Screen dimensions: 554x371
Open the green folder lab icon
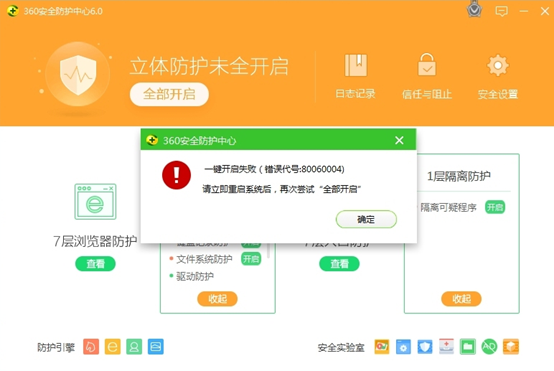468,347
